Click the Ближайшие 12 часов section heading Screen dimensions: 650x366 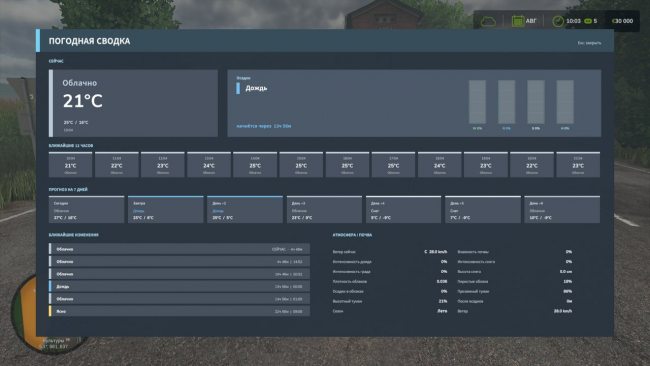pos(71,145)
